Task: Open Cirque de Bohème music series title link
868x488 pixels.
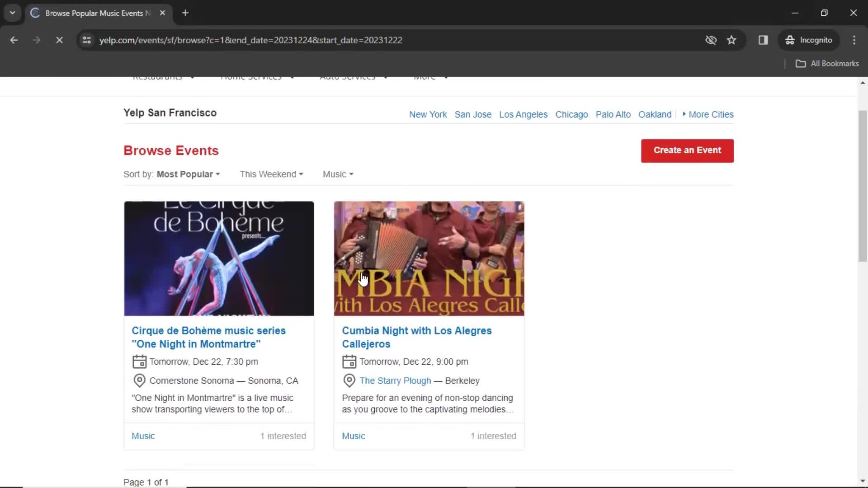Action: [208, 338]
